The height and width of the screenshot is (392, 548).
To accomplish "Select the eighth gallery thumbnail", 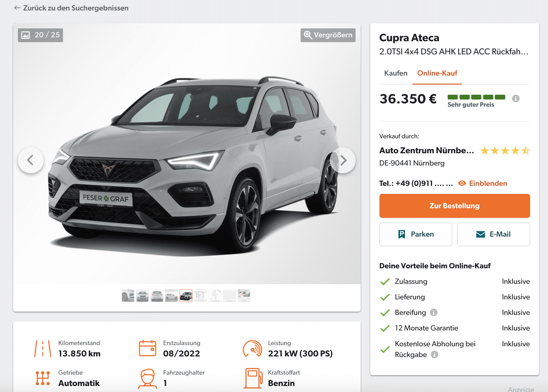I will (x=229, y=295).
